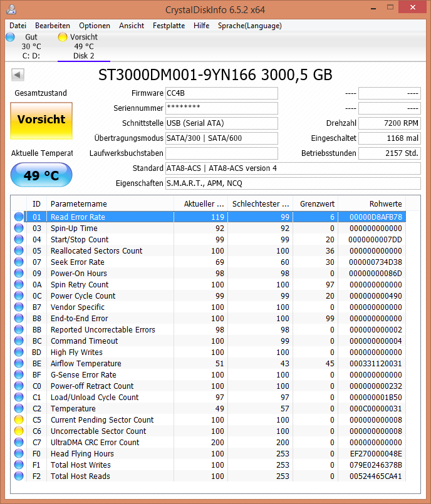Click the status orb of Total Host Writes

coord(19,465)
